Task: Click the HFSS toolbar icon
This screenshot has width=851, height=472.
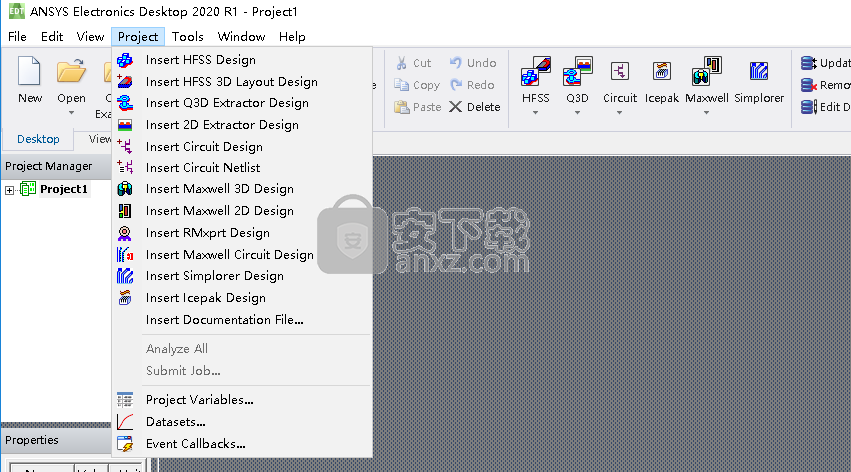Action: [x=536, y=71]
